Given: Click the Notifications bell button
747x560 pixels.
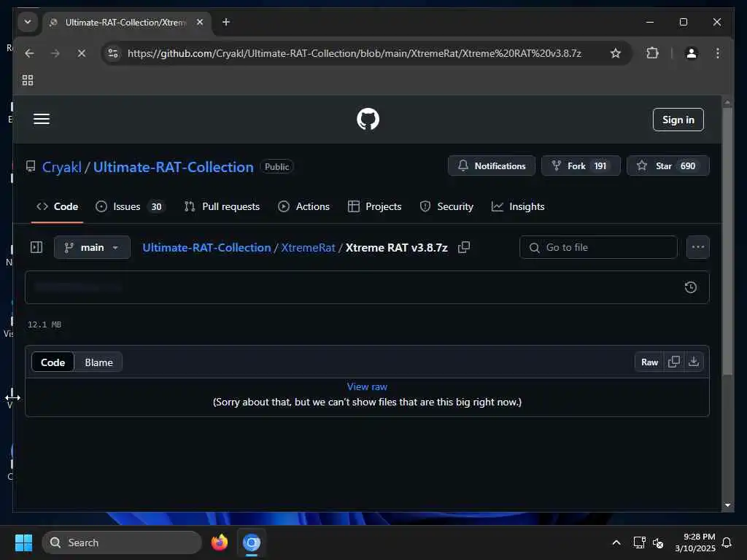Looking at the screenshot, I should pyautogui.click(x=491, y=166).
